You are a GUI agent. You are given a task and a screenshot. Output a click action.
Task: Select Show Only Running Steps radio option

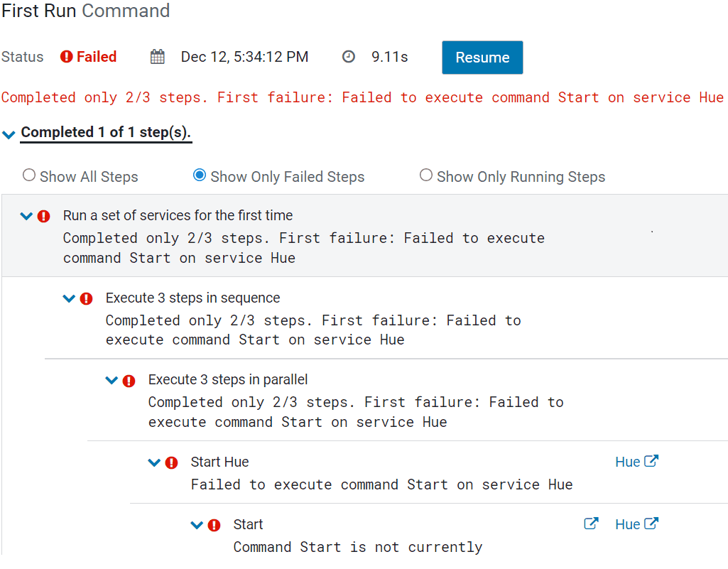pos(426,175)
